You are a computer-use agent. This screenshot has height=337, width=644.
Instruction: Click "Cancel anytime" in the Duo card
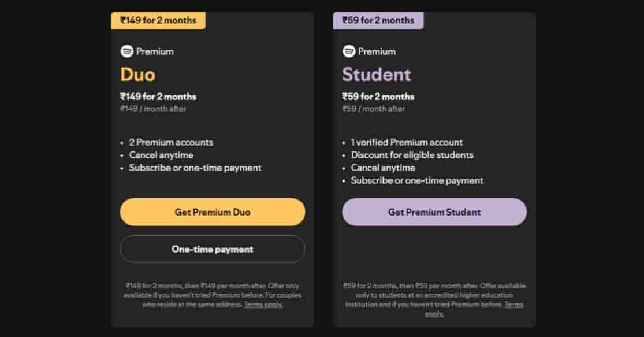[161, 155]
